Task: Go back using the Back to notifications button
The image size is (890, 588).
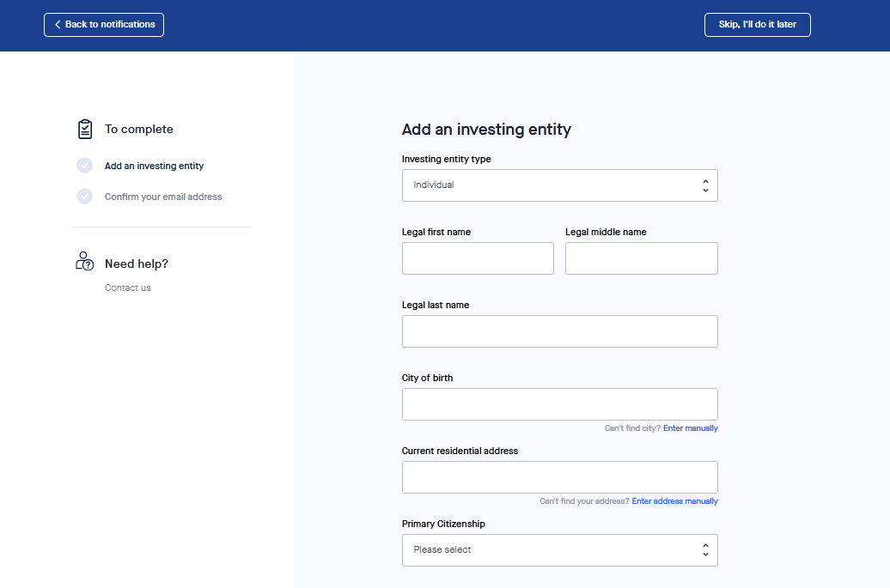Action: pos(104,25)
